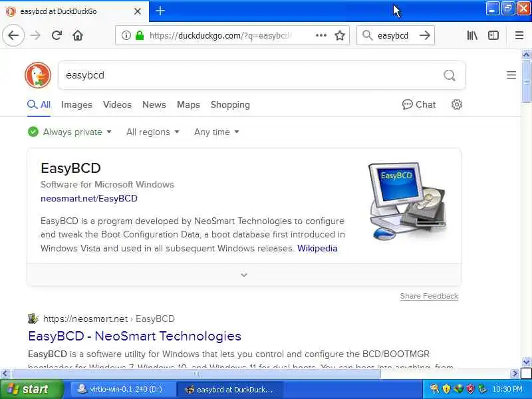Click the Firefox search bar magnifier icon
532x399 pixels.
367,35
